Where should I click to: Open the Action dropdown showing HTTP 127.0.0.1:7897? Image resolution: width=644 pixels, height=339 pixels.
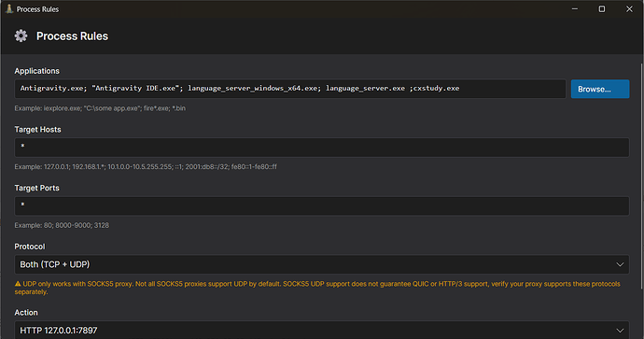pos(322,330)
